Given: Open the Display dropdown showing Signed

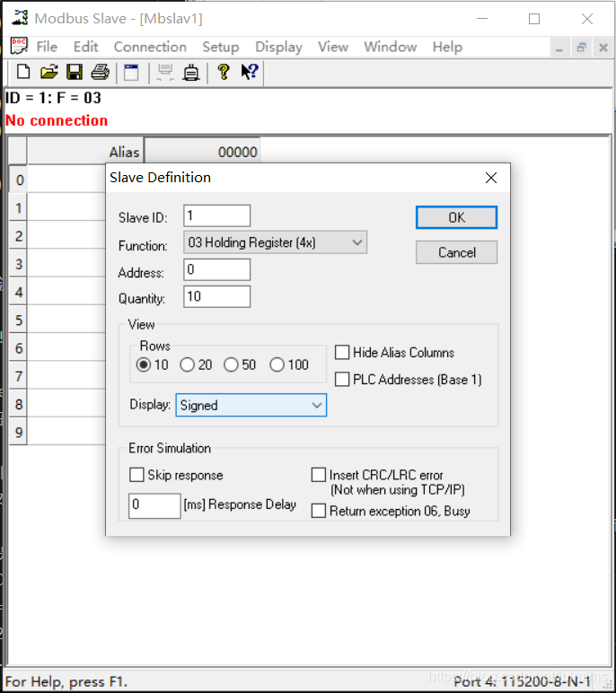Looking at the screenshot, I should (251, 405).
